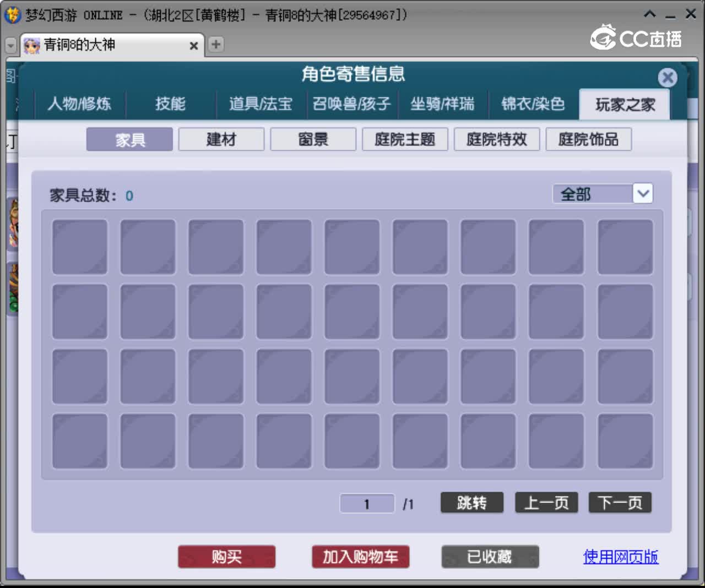Image resolution: width=705 pixels, height=588 pixels.
Task: Click the 跳转 jump button
Action: point(472,503)
